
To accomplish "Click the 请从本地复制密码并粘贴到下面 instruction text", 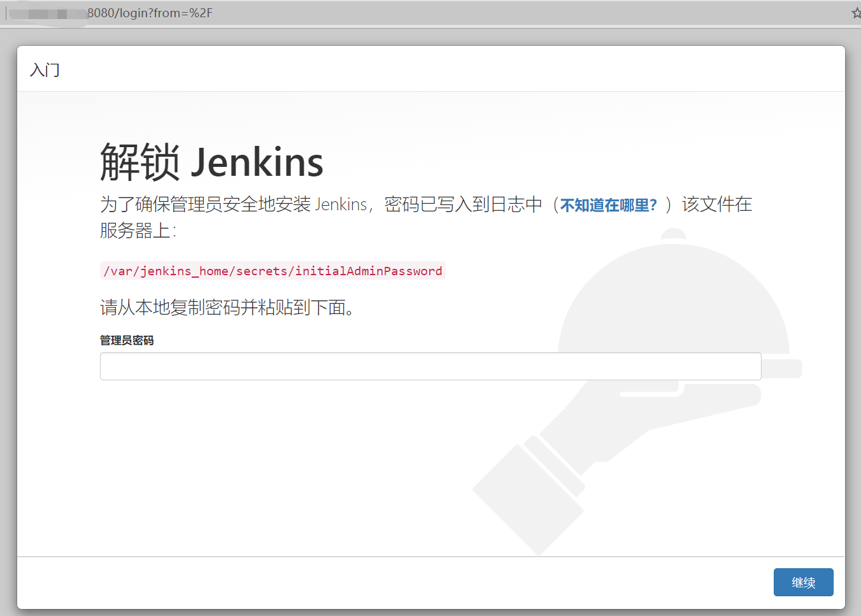I will pyautogui.click(x=227, y=308).
